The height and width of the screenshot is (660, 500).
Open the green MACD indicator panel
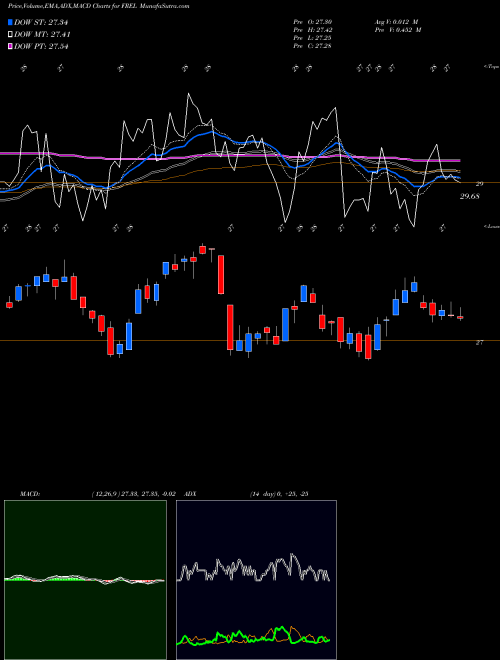point(85,580)
